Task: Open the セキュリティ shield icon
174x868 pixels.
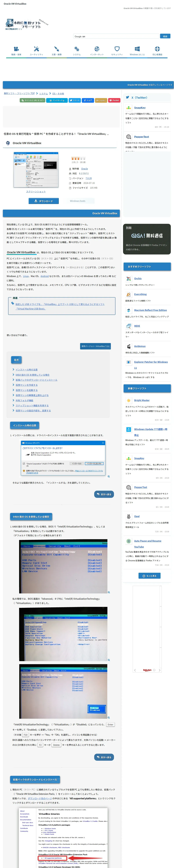Action: pyautogui.click(x=117, y=49)
